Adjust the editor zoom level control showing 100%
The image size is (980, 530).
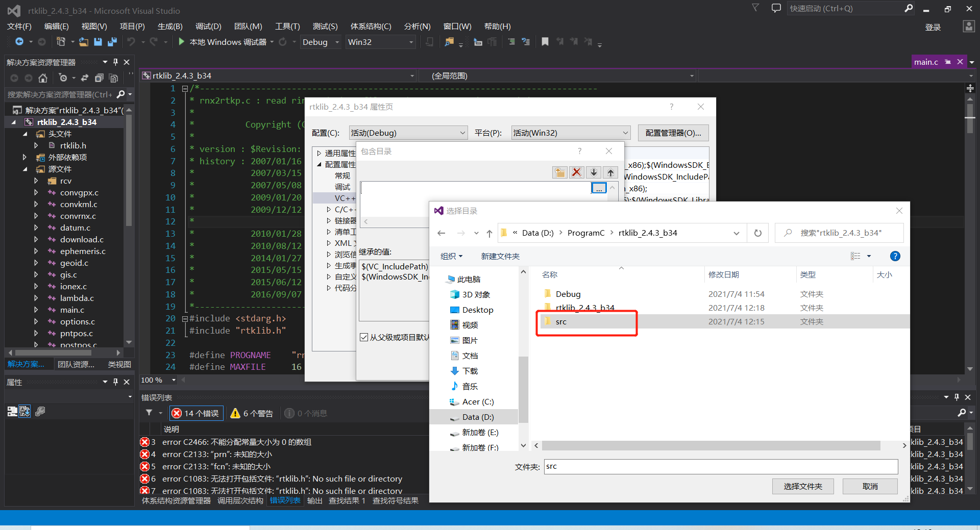[158, 380]
